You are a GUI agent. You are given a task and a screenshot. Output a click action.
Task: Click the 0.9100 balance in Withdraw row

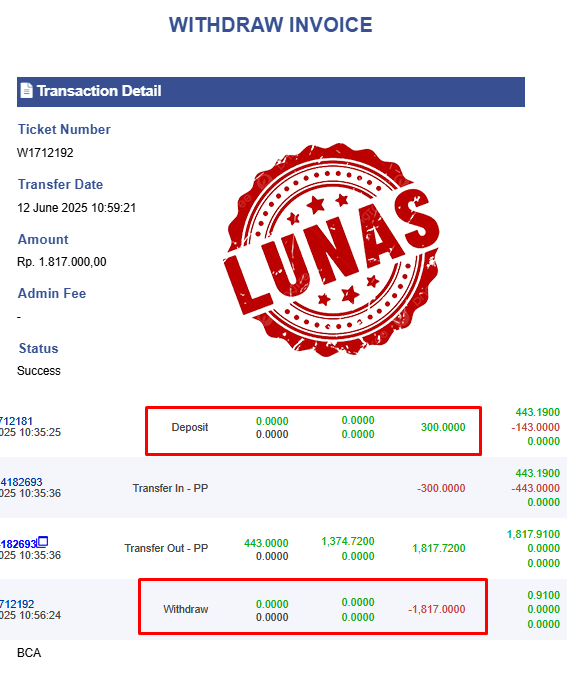click(x=544, y=595)
